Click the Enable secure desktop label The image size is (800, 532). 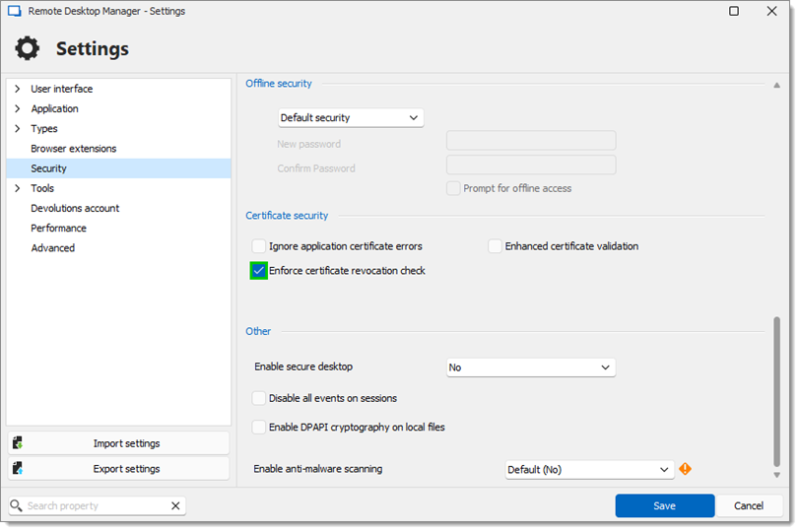303,366
